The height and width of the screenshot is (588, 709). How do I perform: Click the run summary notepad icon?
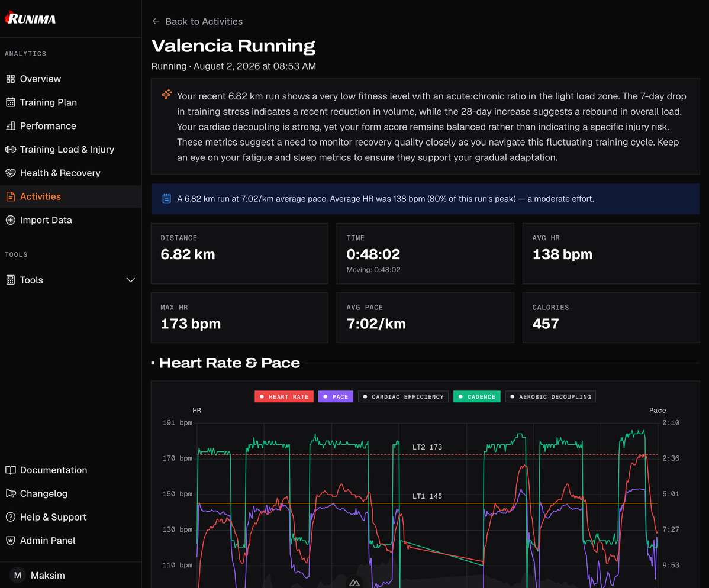click(x=166, y=198)
